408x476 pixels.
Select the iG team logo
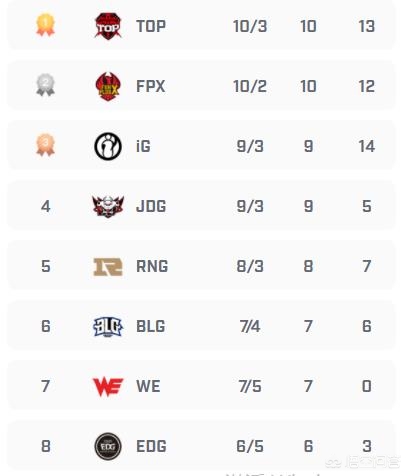108,146
